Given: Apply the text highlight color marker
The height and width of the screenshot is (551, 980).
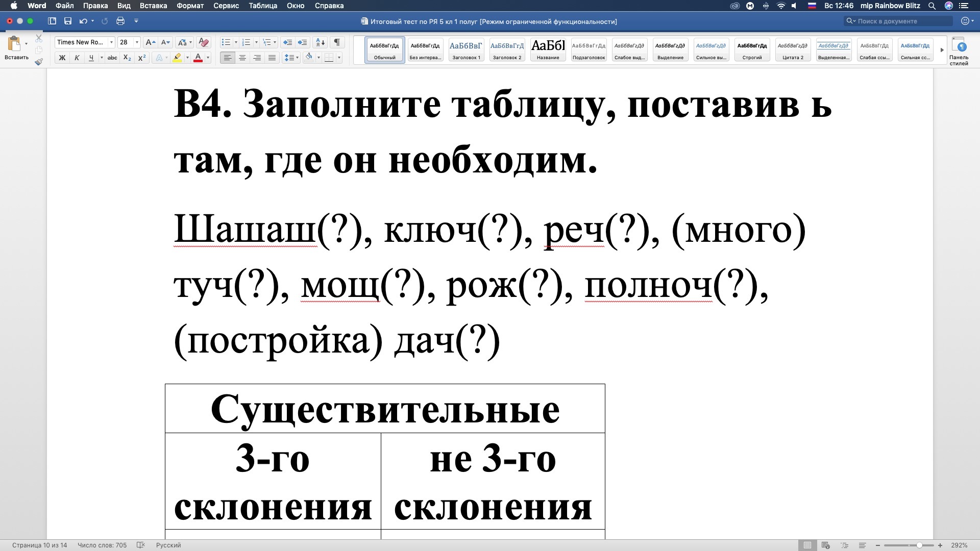Looking at the screenshot, I should (x=177, y=58).
